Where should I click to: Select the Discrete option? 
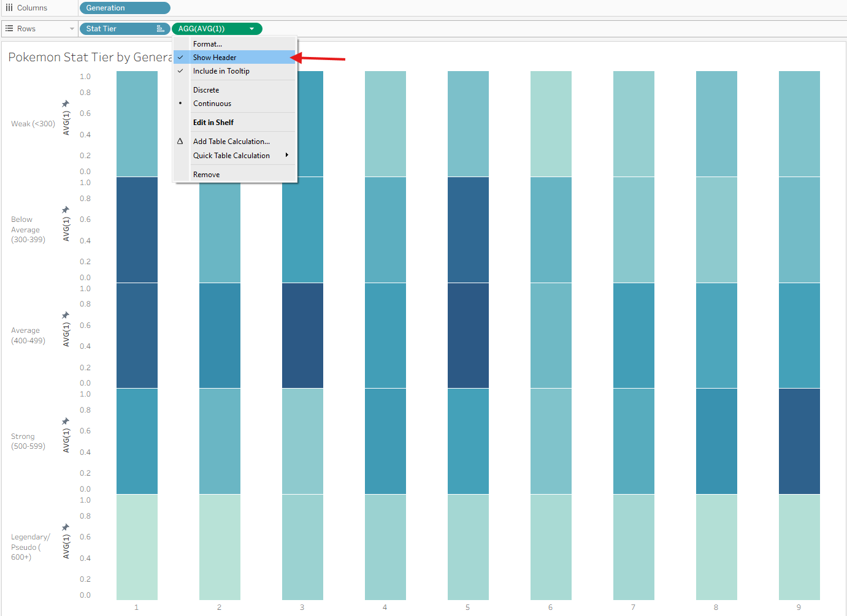(235, 90)
